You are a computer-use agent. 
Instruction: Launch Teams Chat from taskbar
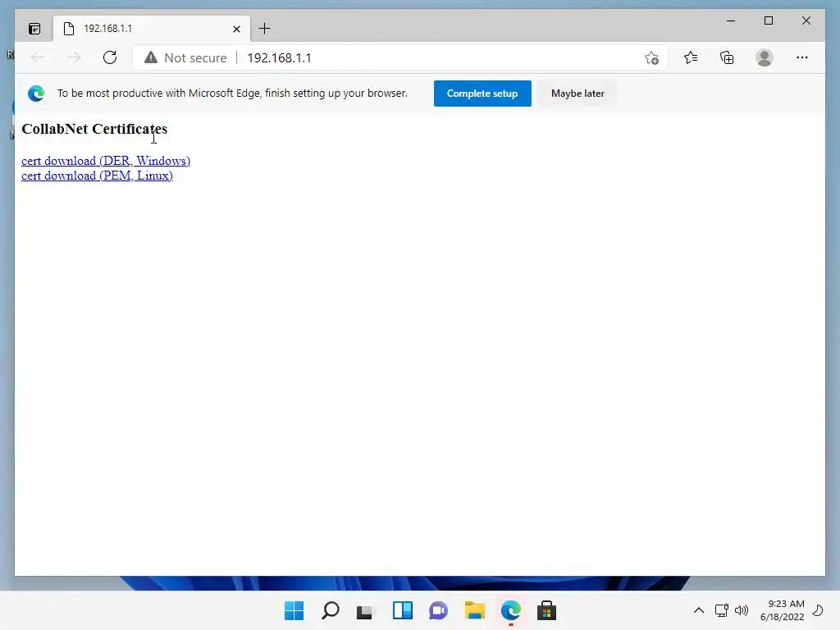438,610
